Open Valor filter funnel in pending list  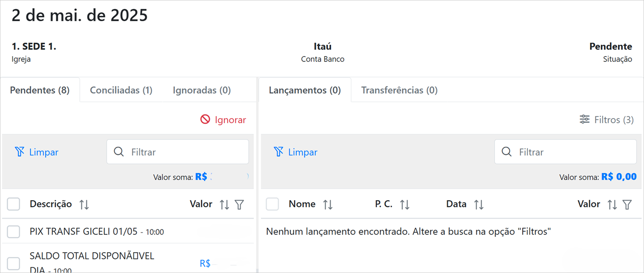click(x=240, y=204)
